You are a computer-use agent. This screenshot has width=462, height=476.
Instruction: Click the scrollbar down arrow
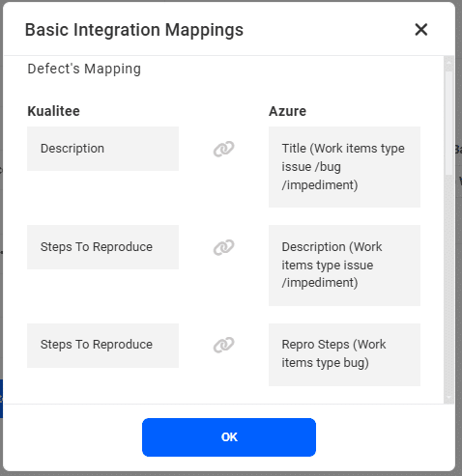click(448, 399)
